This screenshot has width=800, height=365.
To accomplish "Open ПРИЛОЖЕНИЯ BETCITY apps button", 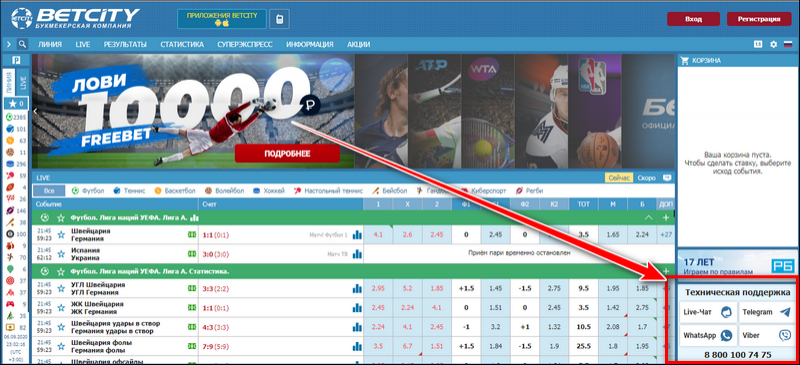I will 222,19.
